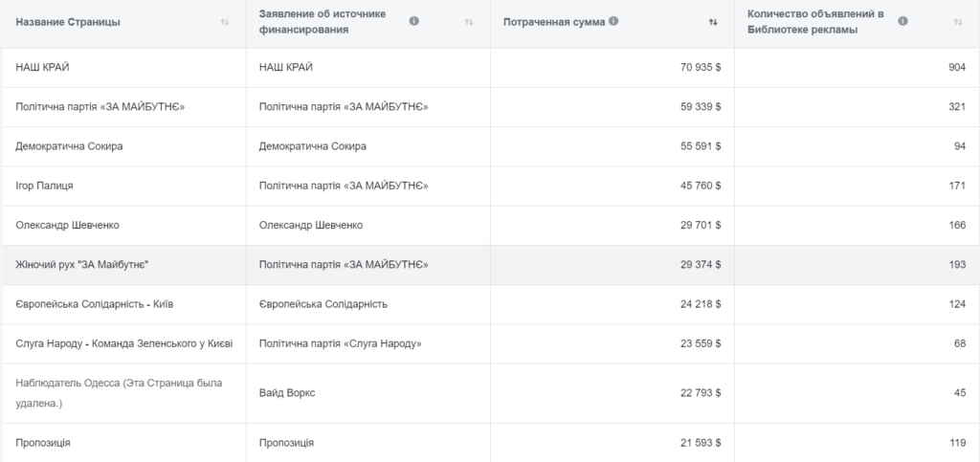
Task: Select ads count 94
Action: (959, 146)
